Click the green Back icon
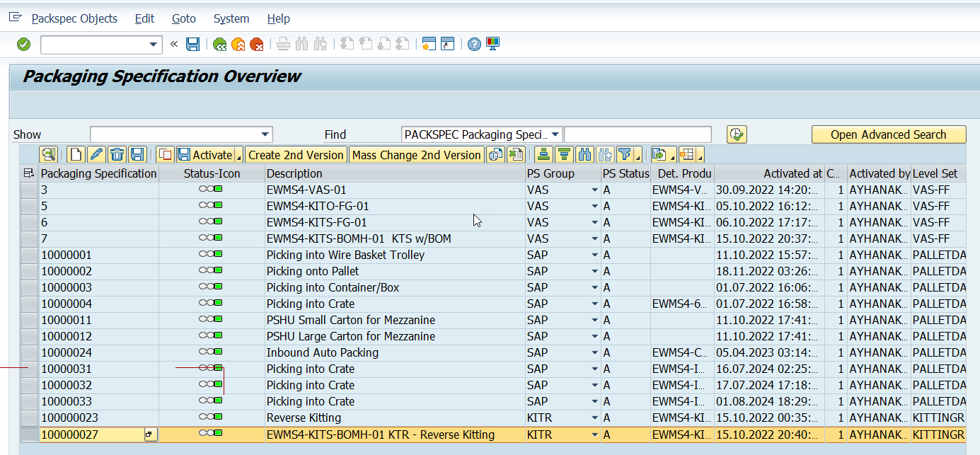The width and height of the screenshot is (980, 455). [220, 45]
